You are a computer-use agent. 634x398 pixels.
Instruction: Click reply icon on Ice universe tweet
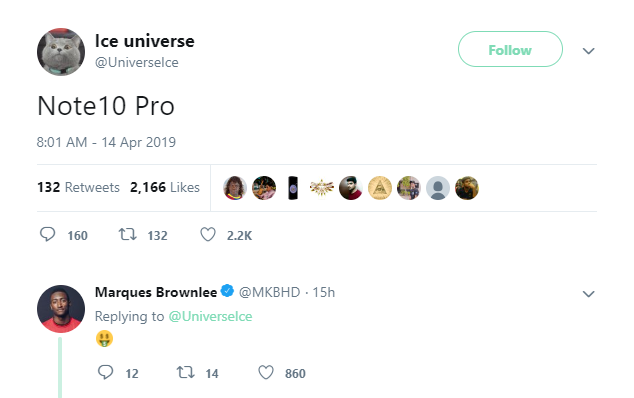click(48, 234)
